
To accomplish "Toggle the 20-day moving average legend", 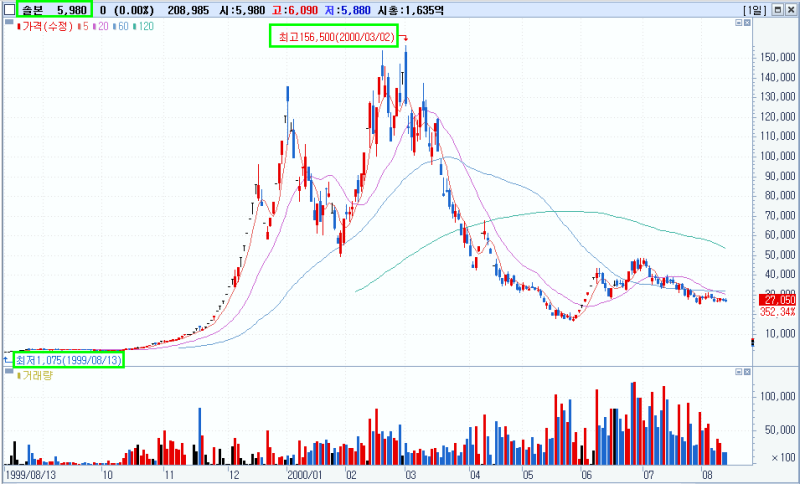I will pyautogui.click(x=101, y=26).
